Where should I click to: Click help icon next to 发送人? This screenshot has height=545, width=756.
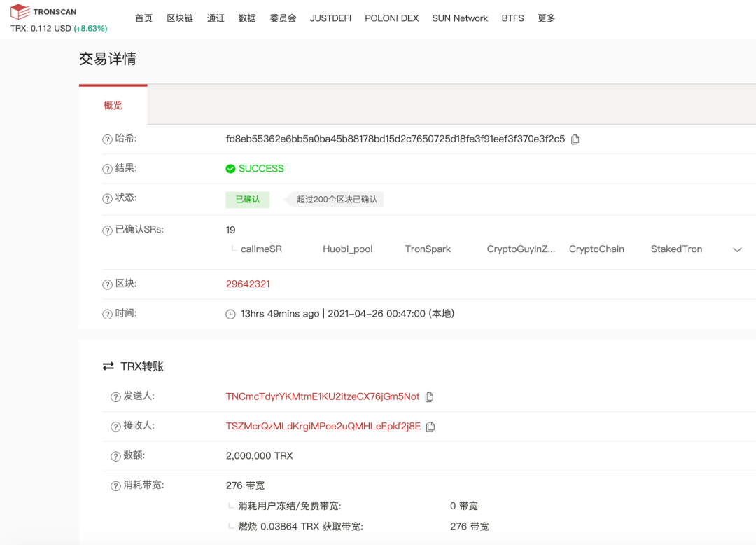click(x=115, y=397)
